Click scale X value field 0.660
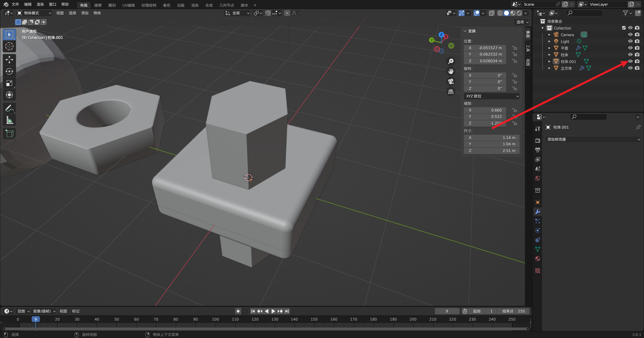The height and width of the screenshot is (338, 644). (485, 110)
